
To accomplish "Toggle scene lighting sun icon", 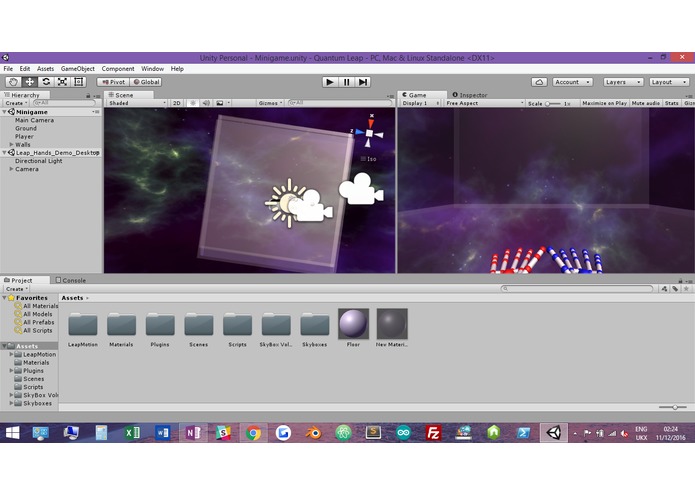I will tap(192, 103).
